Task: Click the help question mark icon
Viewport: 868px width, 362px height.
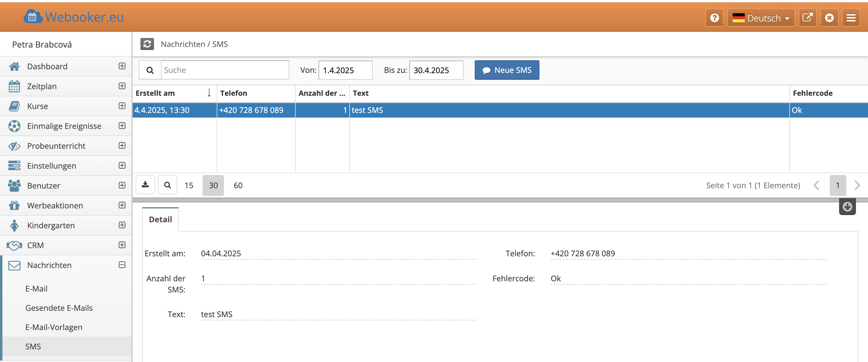Action: 714,17
